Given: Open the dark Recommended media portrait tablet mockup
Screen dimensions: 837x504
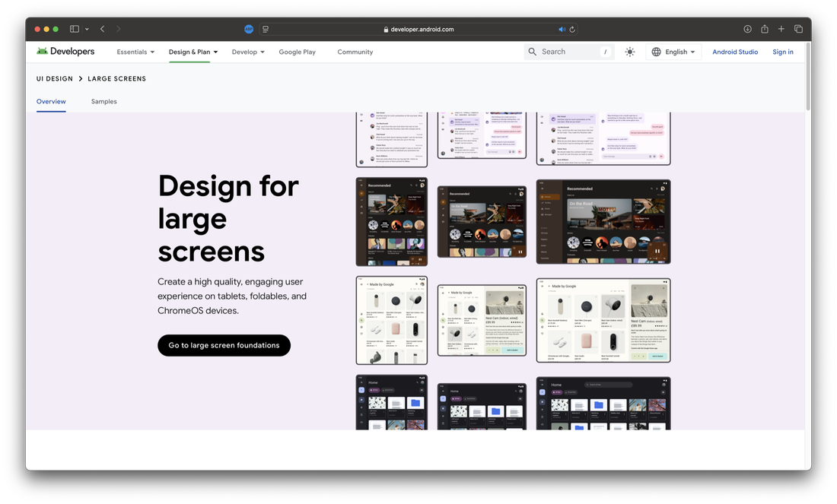Looking at the screenshot, I should 392,221.
